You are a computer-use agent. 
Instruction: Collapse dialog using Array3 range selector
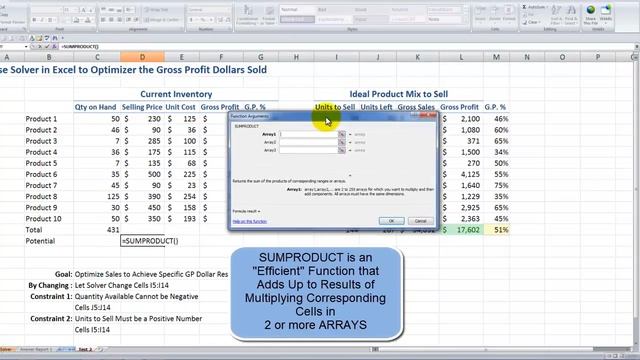click(x=342, y=150)
